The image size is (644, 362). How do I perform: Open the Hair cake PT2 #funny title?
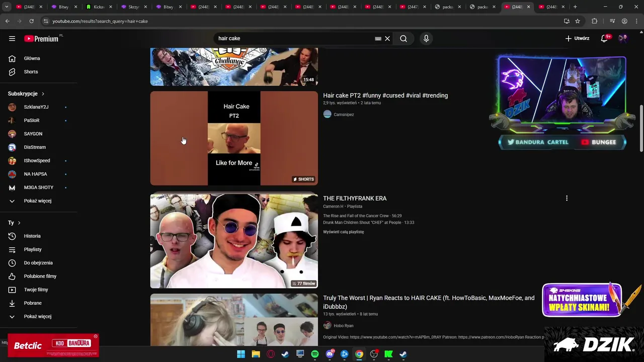click(385, 96)
